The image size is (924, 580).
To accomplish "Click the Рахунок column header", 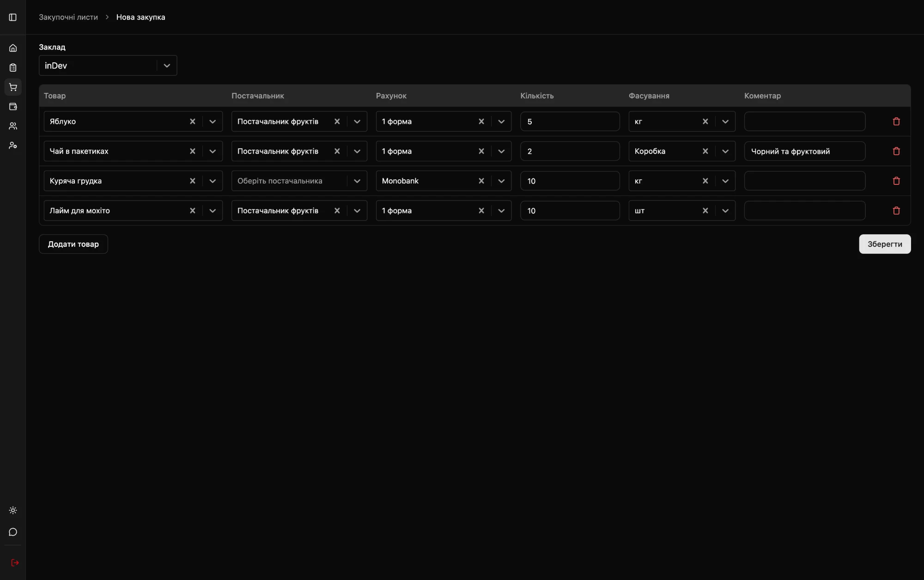I will coord(391,96).
